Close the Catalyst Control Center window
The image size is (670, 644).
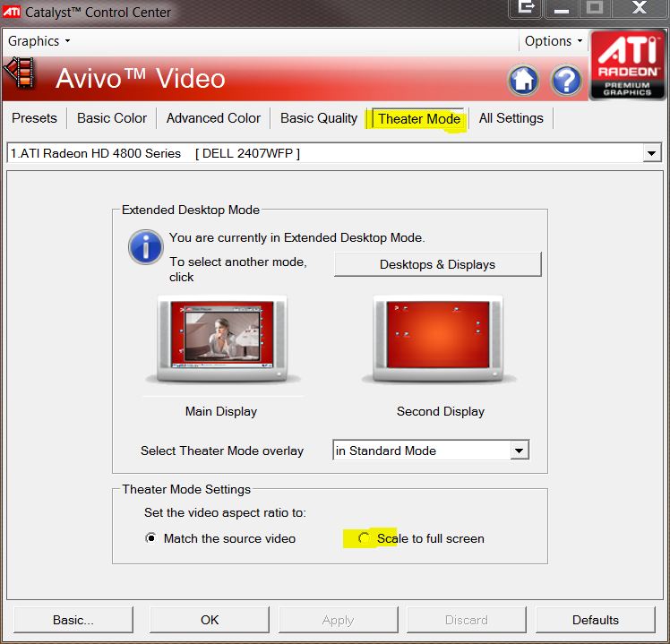[640, 8]
